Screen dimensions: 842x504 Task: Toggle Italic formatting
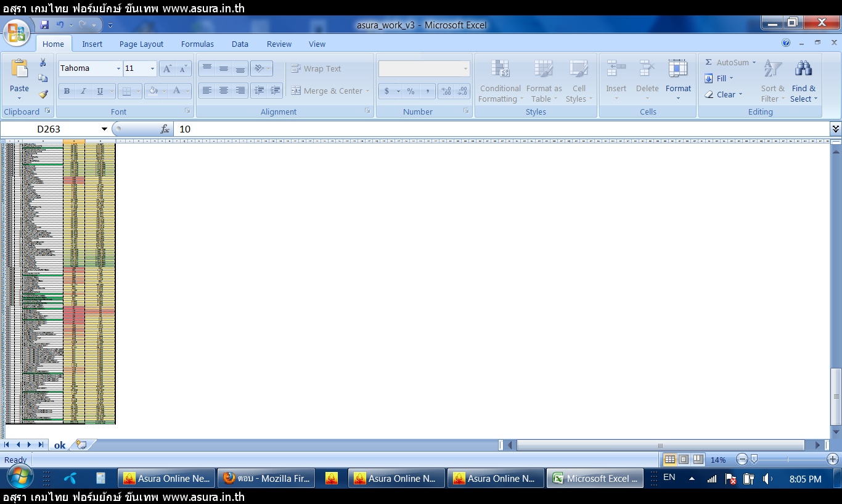[x=83, y=91]
